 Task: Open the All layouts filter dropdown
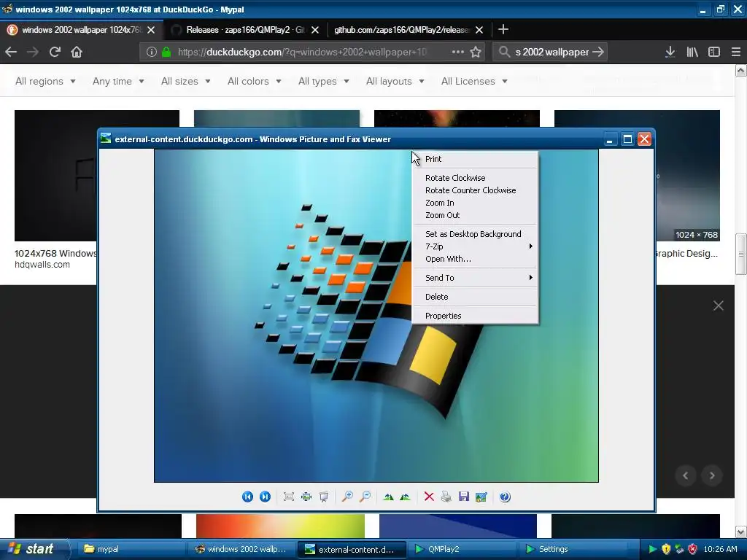[x=395, y=82]
